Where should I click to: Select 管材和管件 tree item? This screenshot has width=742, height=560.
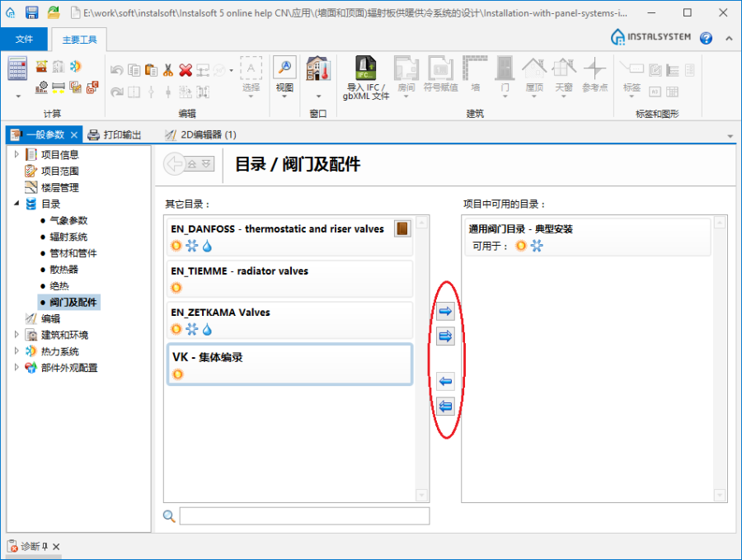tap(73, 252)
